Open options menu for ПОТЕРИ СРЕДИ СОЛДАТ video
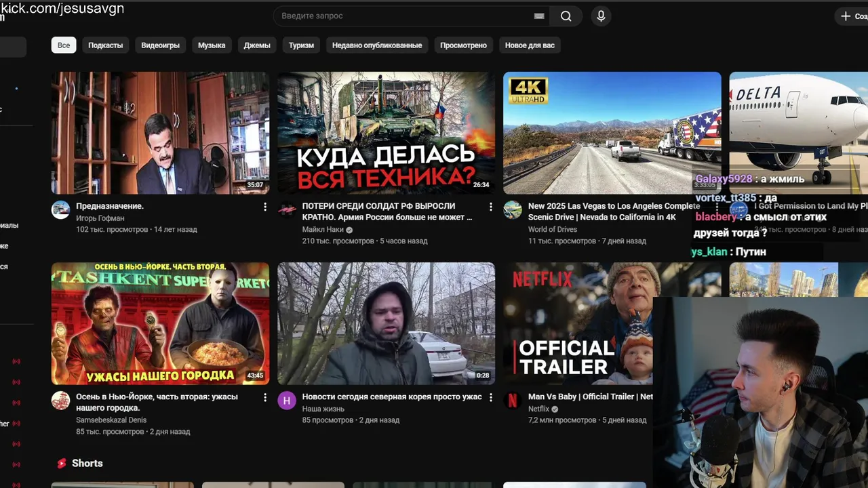The image size is (868, 488). tap(491, 206)
